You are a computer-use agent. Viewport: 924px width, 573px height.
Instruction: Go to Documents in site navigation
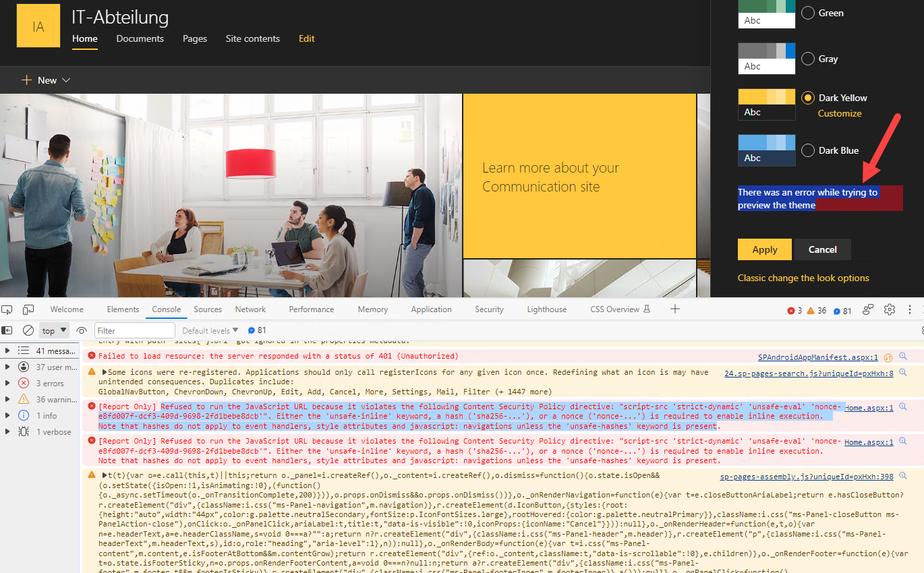click(x=140, y=38)
